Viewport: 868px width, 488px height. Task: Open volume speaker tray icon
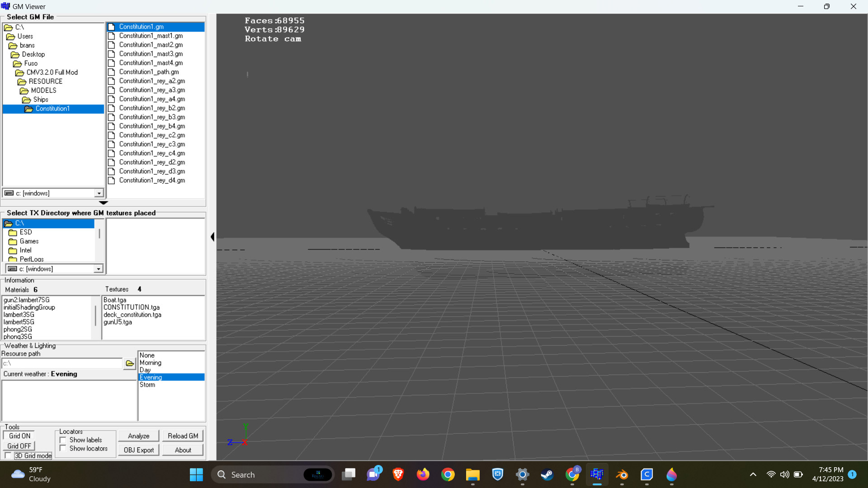pyautogui.click(x=785, y=474)
